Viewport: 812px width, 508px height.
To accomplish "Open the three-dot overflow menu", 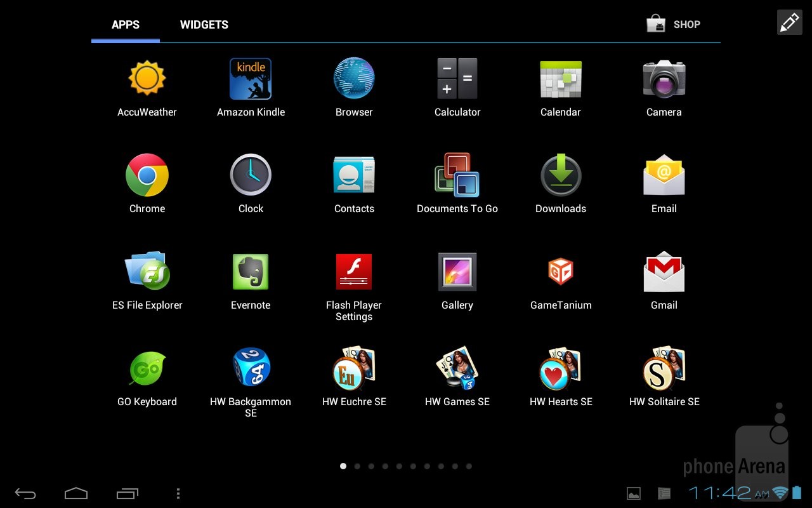I will [178, 493].
